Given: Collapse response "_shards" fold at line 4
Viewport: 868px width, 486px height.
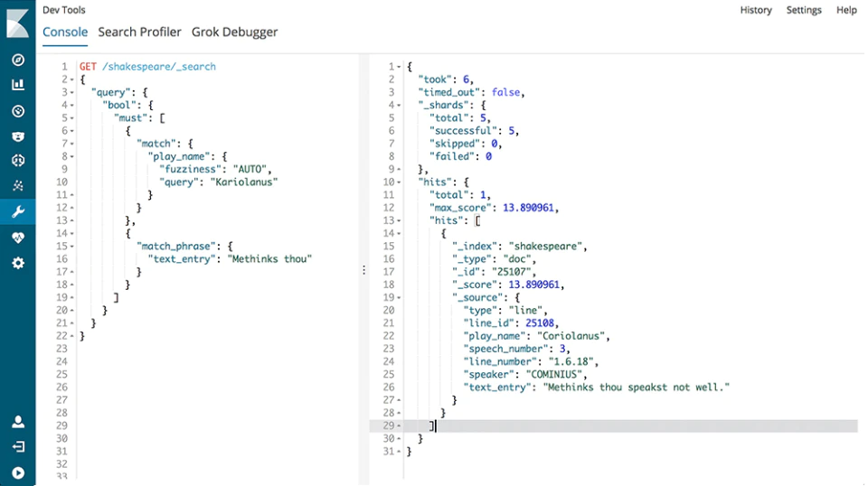Looking at the screenshot, I should (x=399, y=105).
